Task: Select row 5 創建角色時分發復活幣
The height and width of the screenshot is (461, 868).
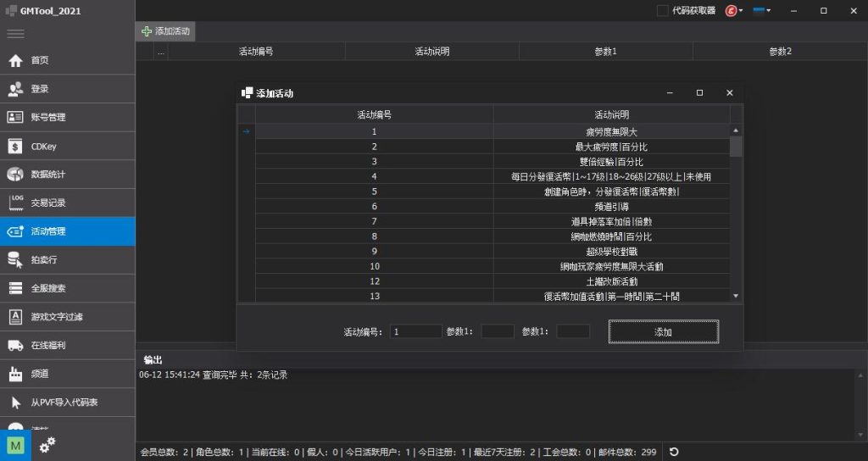Action: pyautogui.click(x=492, y=192)
